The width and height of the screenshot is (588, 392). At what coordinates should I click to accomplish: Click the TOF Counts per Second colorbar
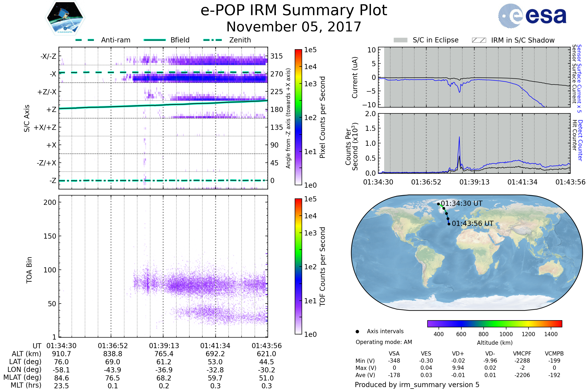298,266
